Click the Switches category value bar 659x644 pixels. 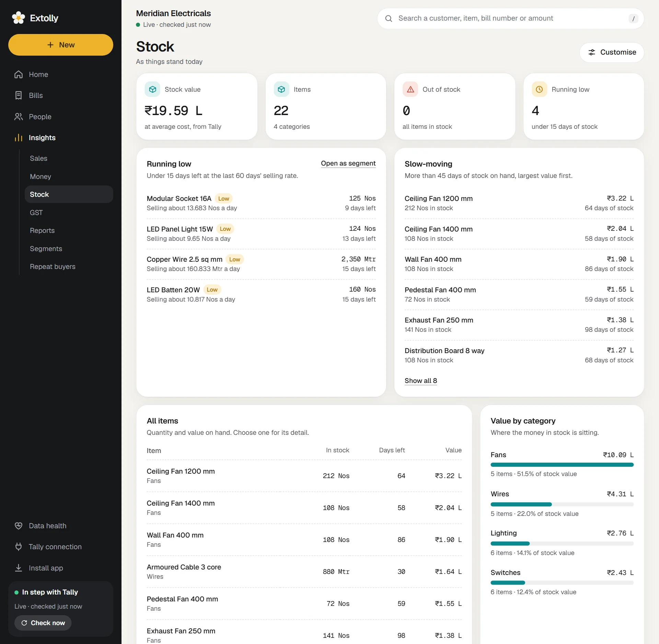(x=562, y=583)
